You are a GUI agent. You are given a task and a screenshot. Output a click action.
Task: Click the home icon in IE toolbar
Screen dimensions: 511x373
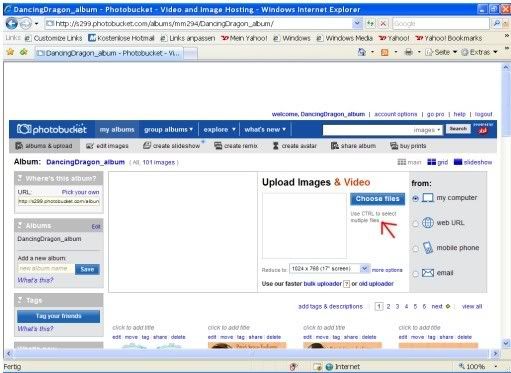[x=362, y=52]
